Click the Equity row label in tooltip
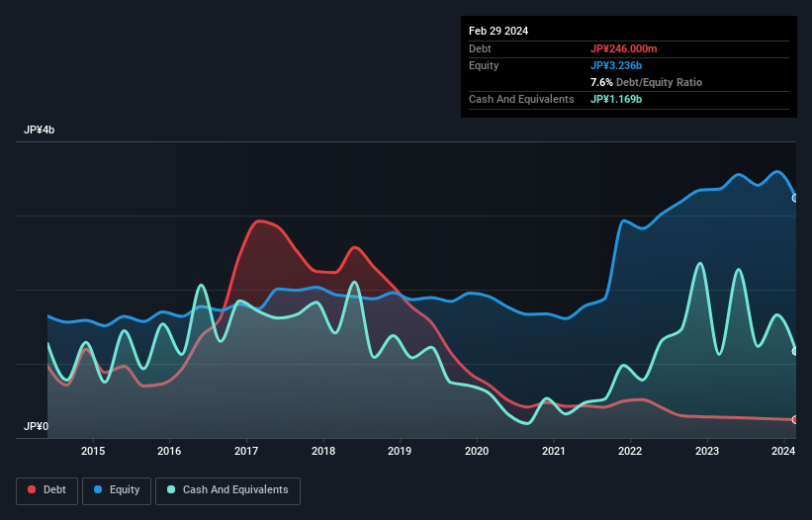Screen dimensions: 812x520 click(484, 65)
